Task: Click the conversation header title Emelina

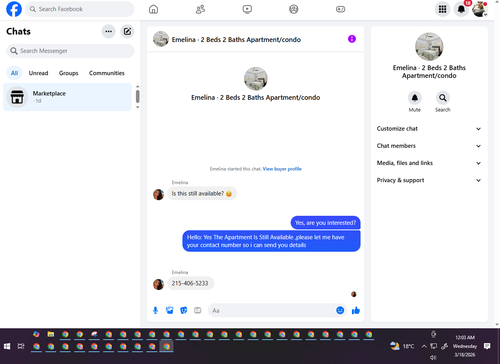Action: pos(236,39)
